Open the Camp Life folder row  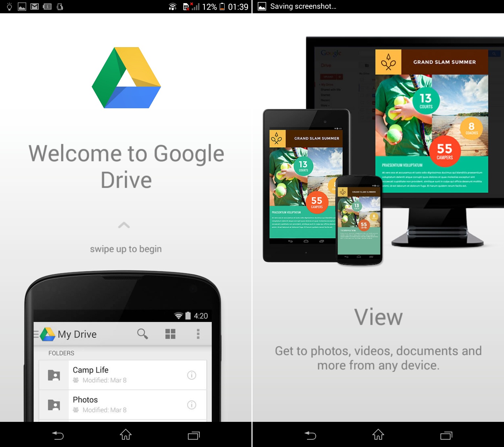[x=123, y=375]
